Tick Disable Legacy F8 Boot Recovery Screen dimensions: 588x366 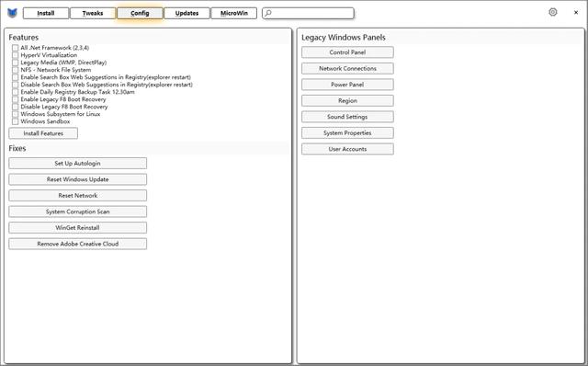pos(15,107)
